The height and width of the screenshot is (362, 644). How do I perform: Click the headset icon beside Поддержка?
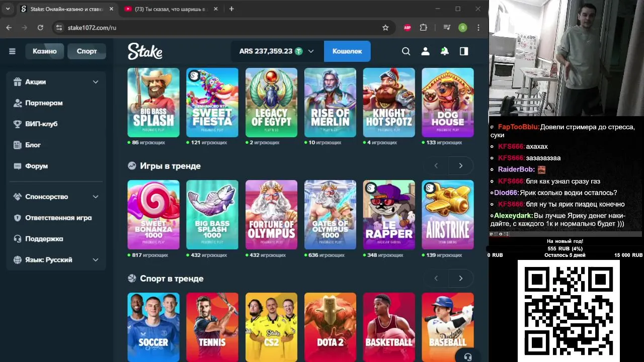(x=18, y=239)
